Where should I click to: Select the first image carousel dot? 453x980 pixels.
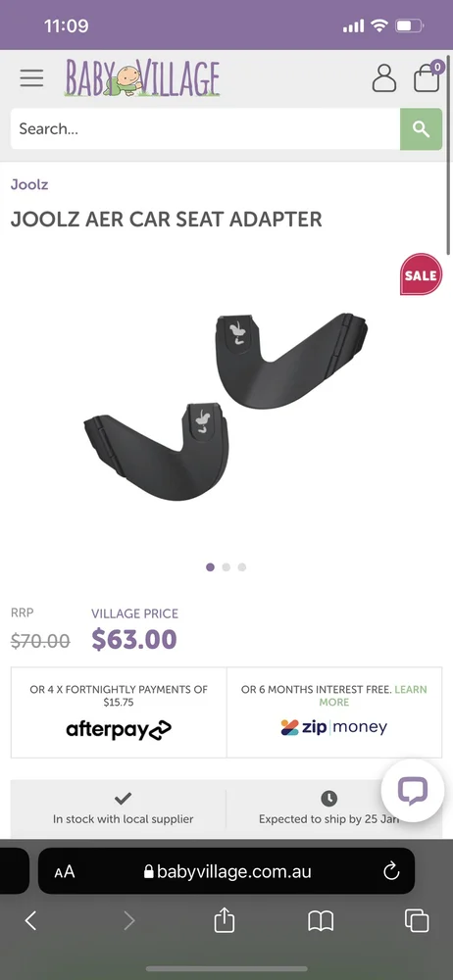pyautogui.click(x=210, y=566)
